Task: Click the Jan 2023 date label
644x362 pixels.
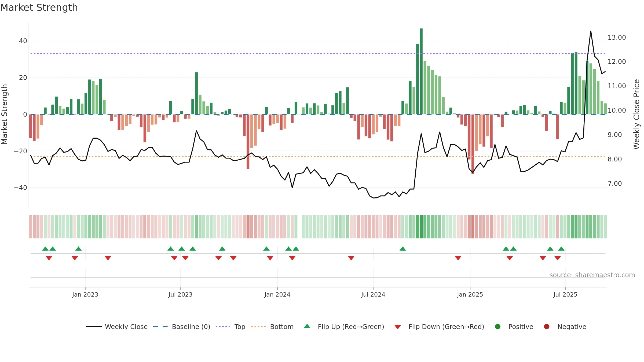Action: pyautogui.click(x=85, y=294)
